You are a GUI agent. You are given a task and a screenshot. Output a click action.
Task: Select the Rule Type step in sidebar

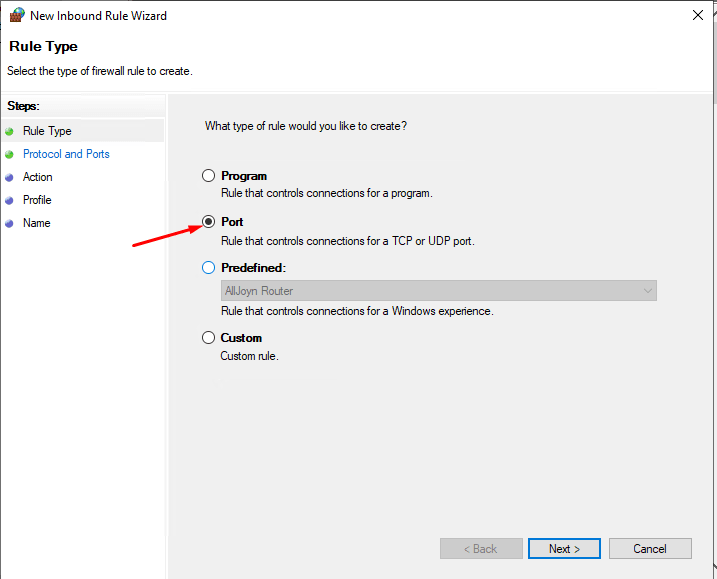[x=47, y=131]
